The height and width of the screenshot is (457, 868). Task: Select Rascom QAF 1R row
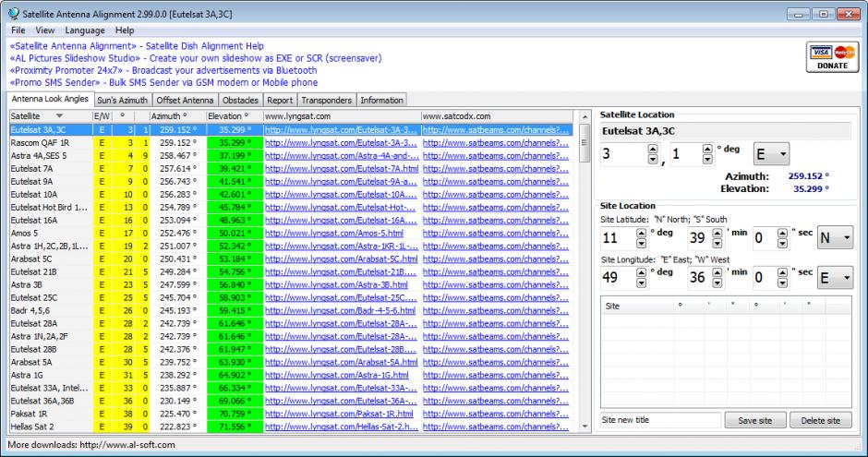[291, 143]
